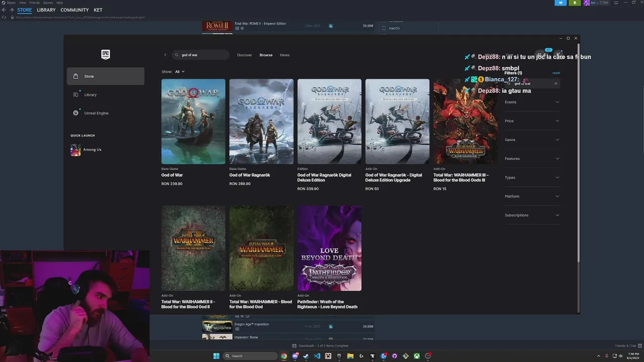This screenshot has width=644, height=362.
Task: Expand the Features filter
Action: click(532, 159)
